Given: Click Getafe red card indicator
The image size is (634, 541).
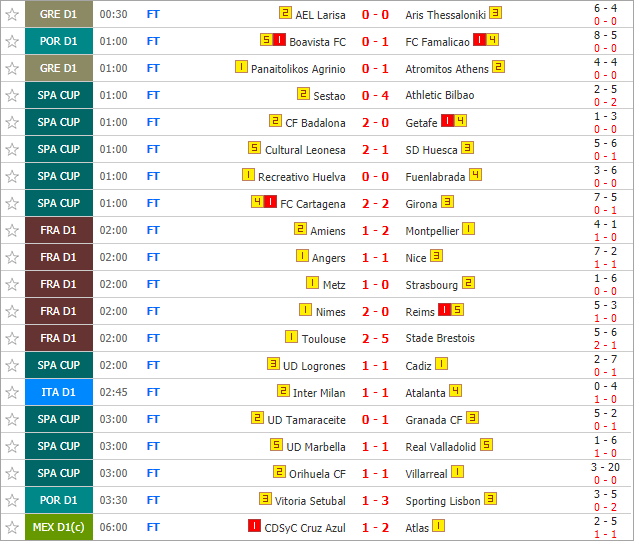Looking at the screenshot, I should (447, 120).
